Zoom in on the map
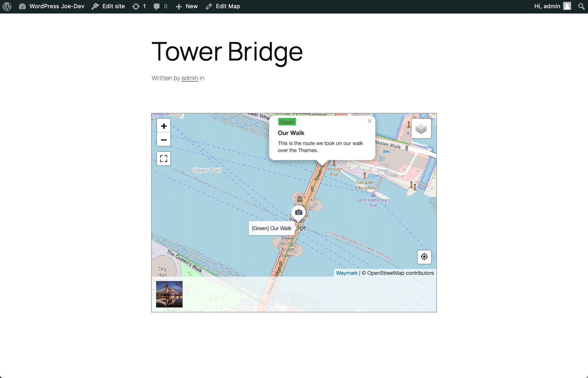This screenshot has height=378, width=588. click(x=164, y=126)
